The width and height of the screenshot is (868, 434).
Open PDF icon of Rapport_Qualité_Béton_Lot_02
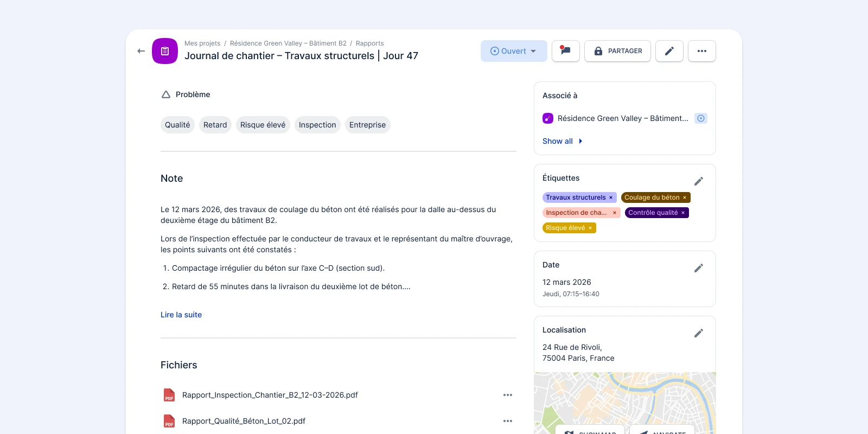pyautogui.click(x=169, y=421)
